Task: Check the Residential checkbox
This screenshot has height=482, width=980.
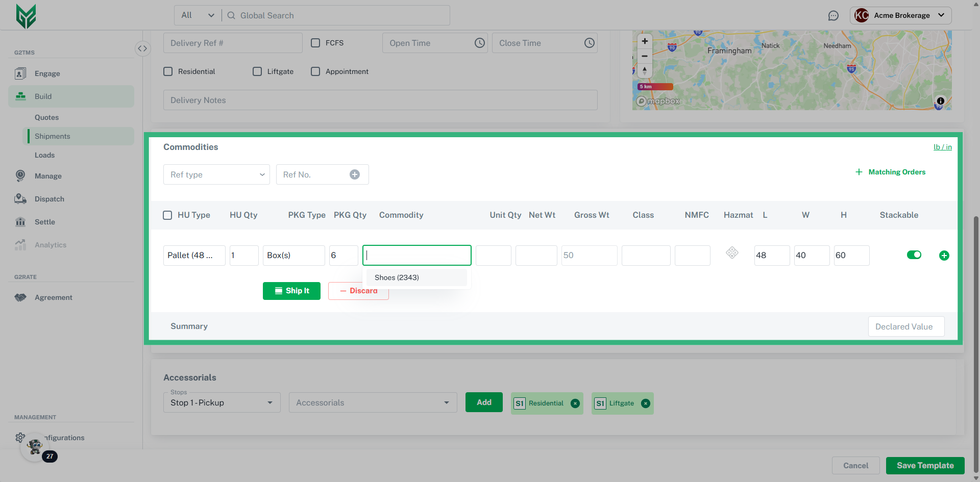Action: tap(168, 71)
